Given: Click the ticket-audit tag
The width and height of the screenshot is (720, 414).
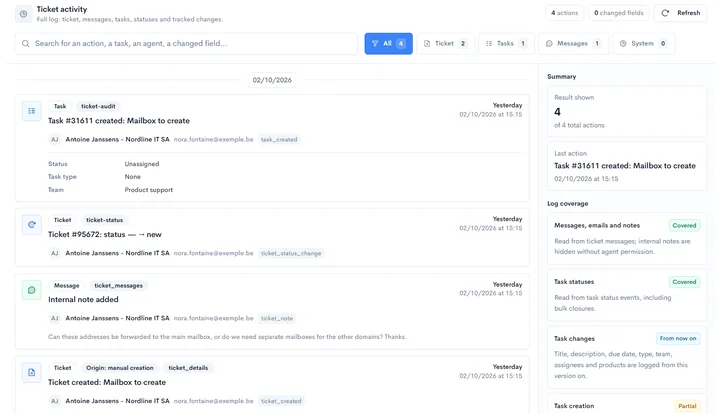Looking at the screenshot, I should 98,106.
